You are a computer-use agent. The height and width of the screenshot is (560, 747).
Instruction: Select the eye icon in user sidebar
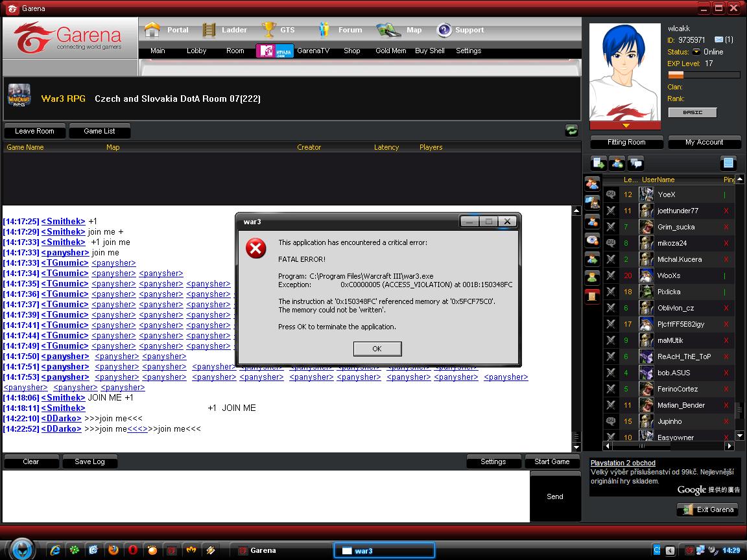tap(592, 240)
